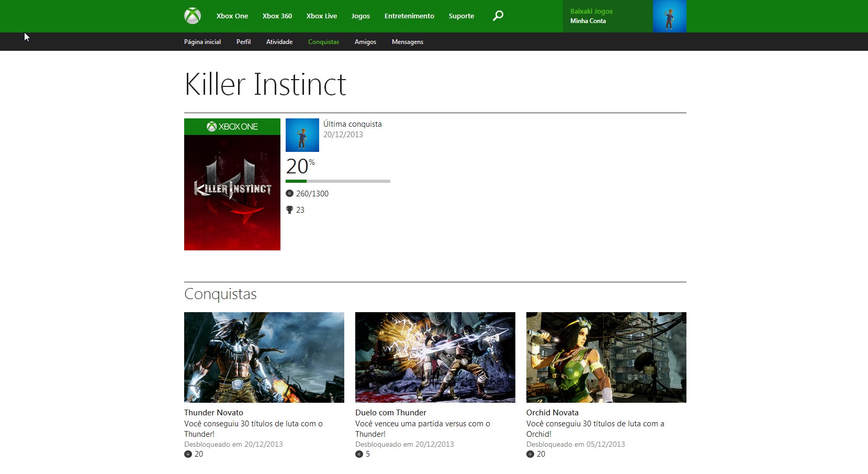Click the account avatar in top bar

pyautogui.click(x=669, y=16)
